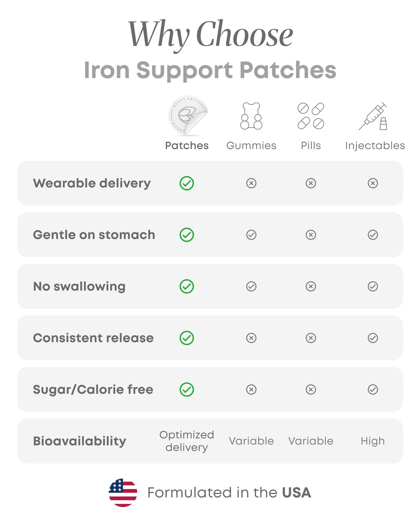This screenshot has height=525, width=420.
Task: Click the syringe injectables icon
Action: coord(373,116)
